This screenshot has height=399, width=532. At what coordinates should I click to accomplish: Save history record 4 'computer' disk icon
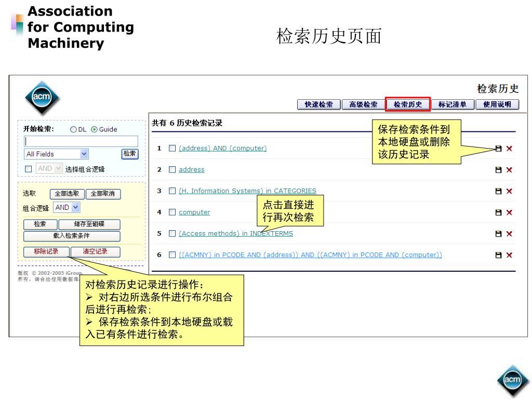pos(498,212)
